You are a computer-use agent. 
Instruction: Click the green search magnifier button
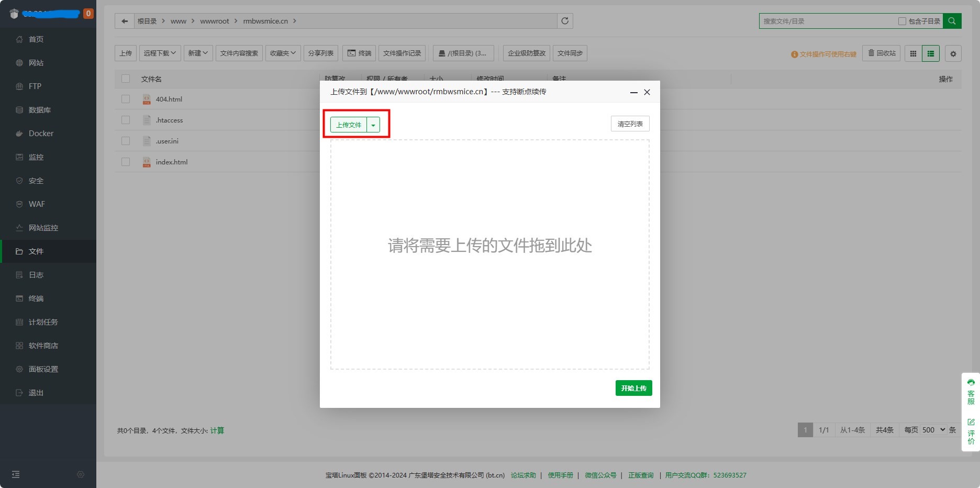[952, 21]
